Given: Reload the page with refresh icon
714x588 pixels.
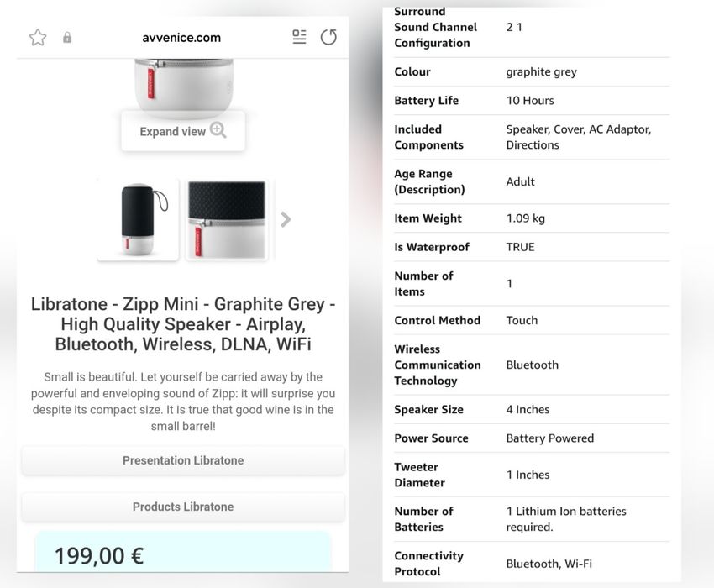Looking at the screenshot, I should (x=328, y=37).
